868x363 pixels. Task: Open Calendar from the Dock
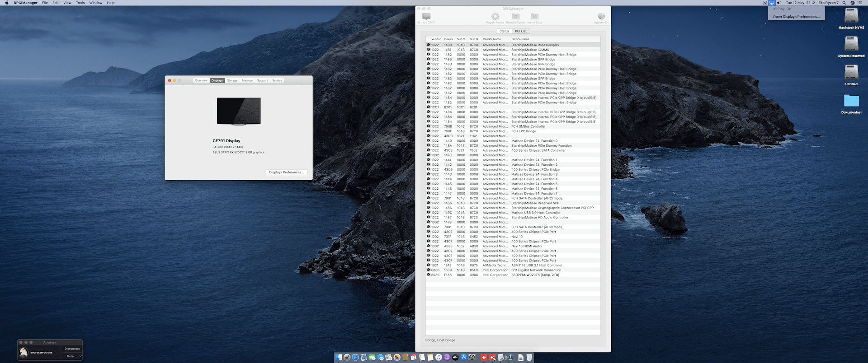click(414, 357)
